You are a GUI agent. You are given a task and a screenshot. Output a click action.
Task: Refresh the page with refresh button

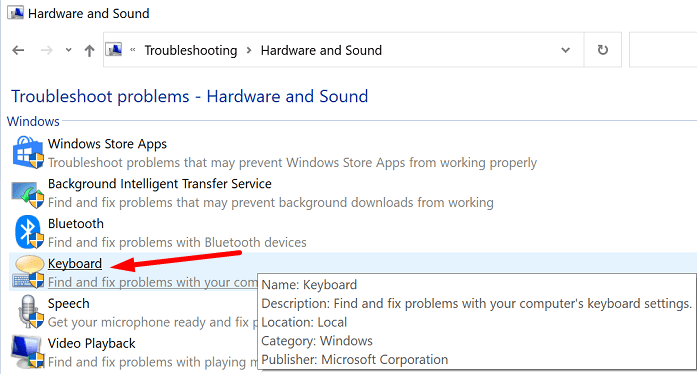[602, 50]
